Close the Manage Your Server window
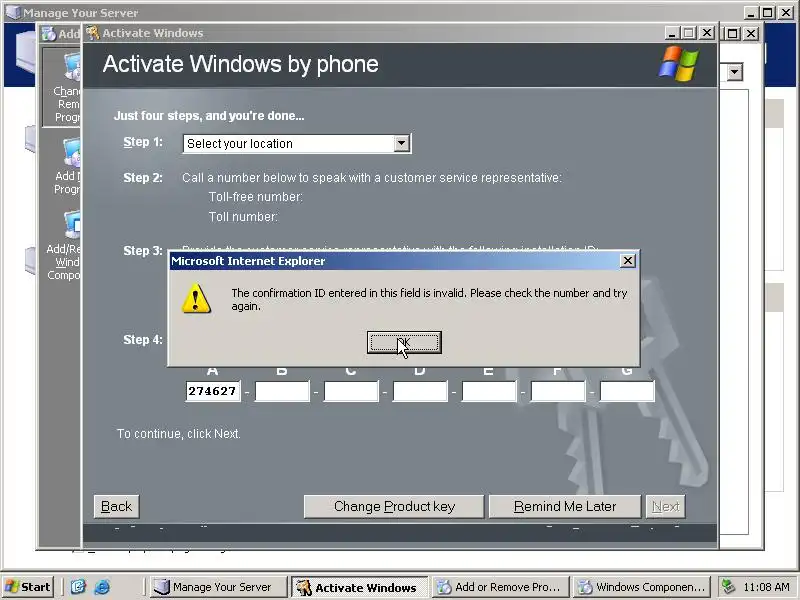The image size is (800, 600). pos(786,12)
